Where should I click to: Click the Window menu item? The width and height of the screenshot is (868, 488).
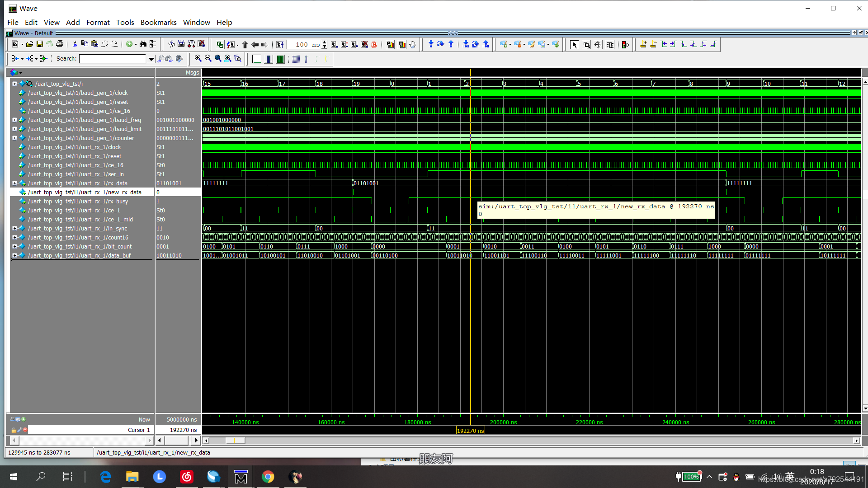click(x=196, y=22)
